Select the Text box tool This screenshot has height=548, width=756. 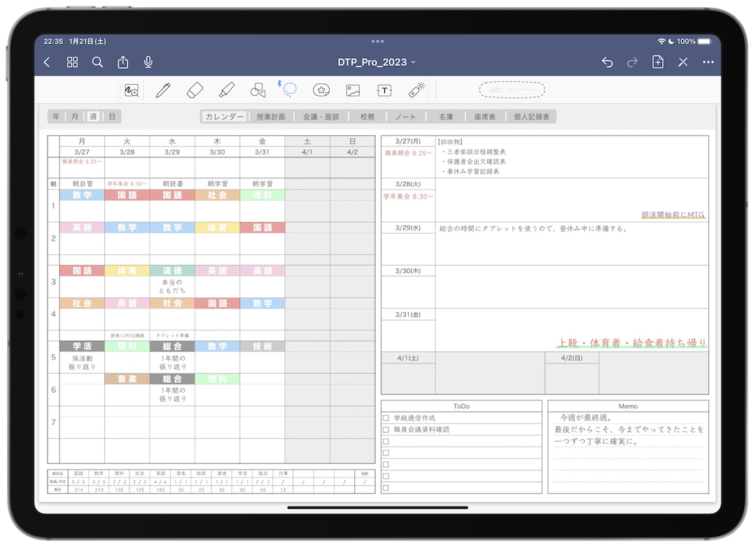pyautogui.click(x=384, y=90)
